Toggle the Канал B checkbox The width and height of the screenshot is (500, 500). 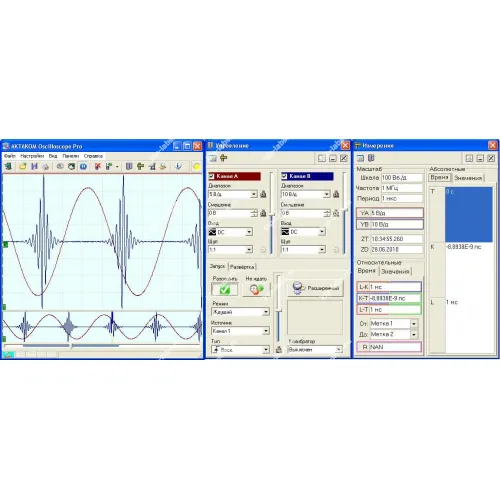coord(284,176)
